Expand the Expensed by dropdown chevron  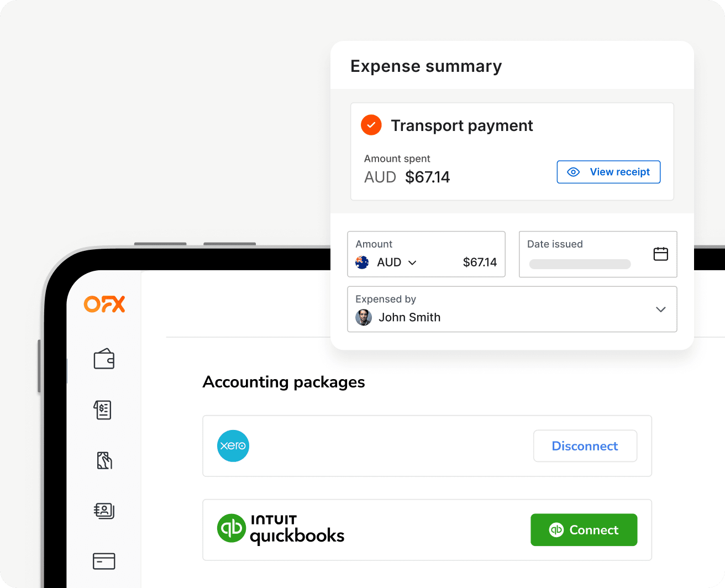660,309
